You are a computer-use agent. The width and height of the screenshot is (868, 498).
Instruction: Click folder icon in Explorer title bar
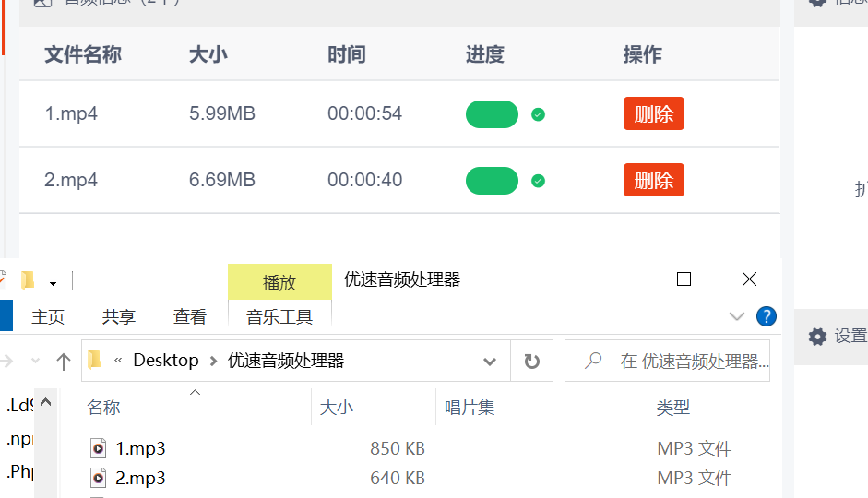pyautogui.click(x=27, y=280)
